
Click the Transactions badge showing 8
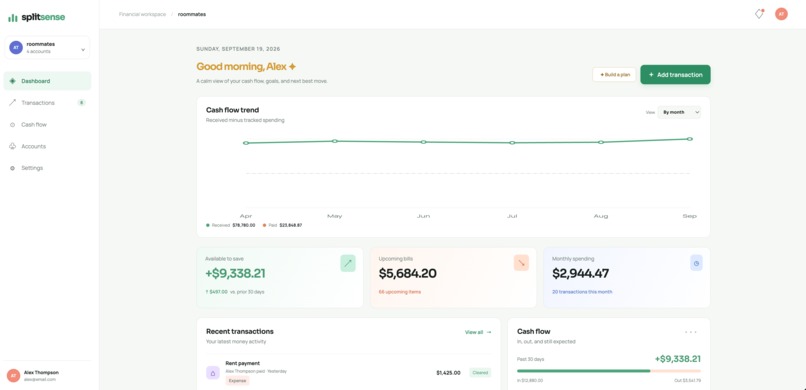pos(81,103)
